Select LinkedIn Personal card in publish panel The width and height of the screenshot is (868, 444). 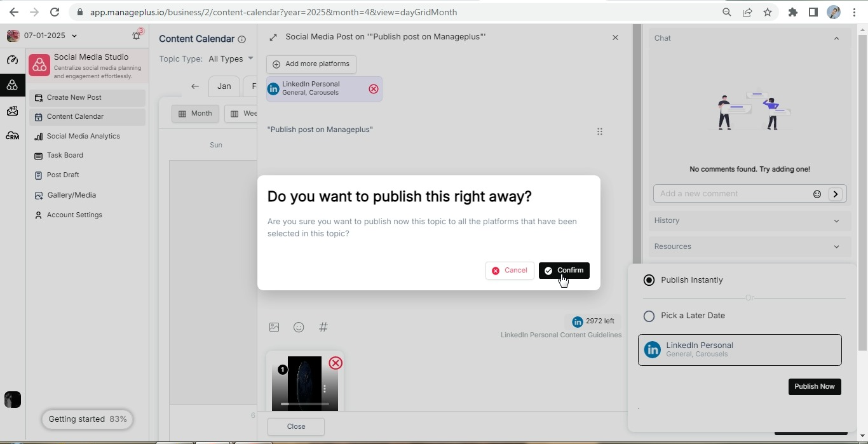740,350
